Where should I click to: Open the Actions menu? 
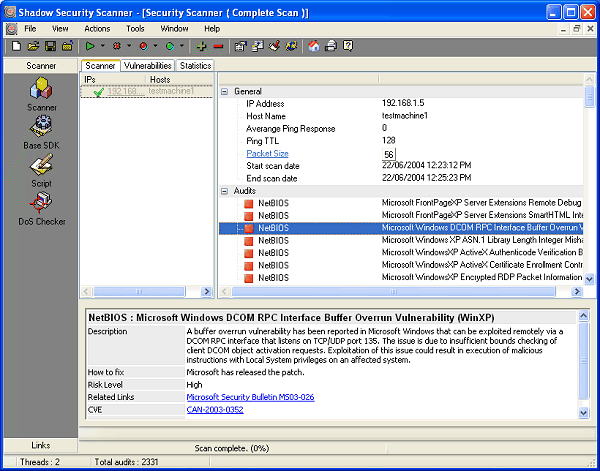pos(97,29)
